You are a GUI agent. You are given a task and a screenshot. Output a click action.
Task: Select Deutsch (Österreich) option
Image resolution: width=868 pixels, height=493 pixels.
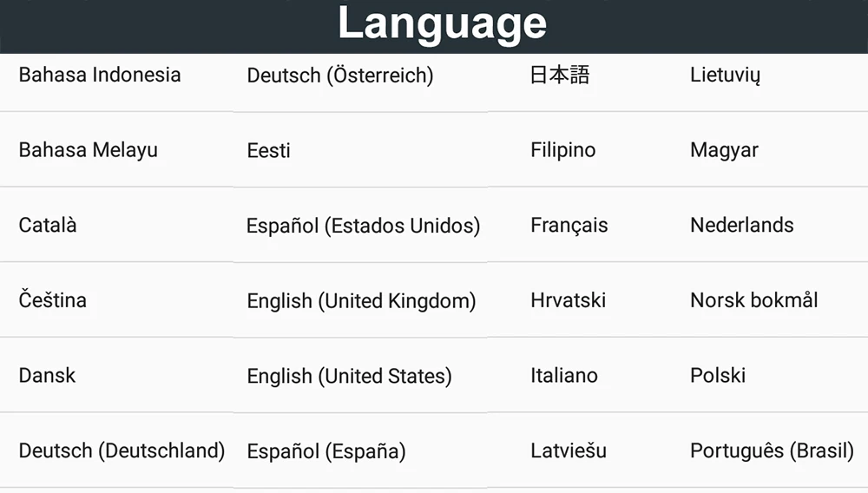340,76
